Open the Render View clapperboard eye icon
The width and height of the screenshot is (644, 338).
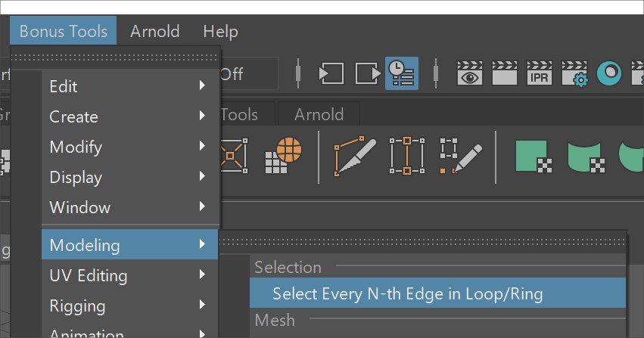coord(470,73)
